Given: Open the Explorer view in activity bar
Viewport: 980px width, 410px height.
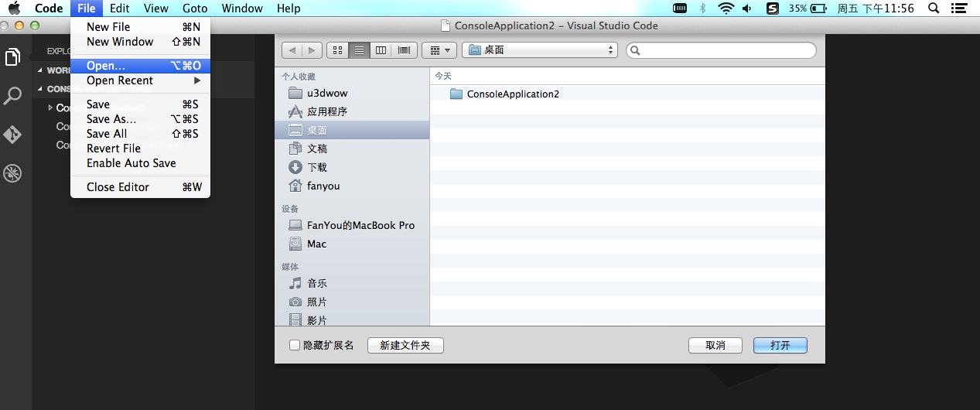Looking at the screenshot, I should click(12, 57).
